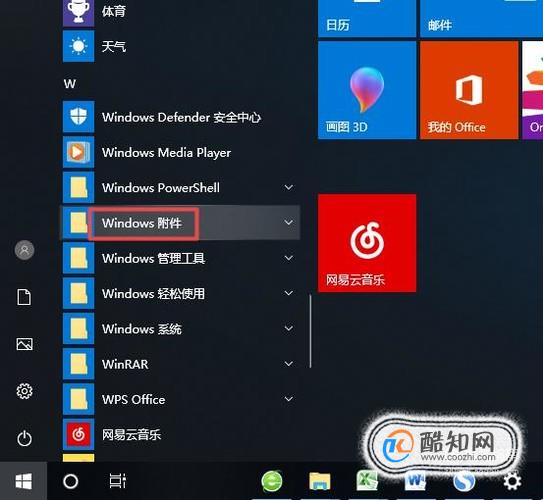Click the Windows Start button
Viewport: 543px width, 500px height.
(x=24, y=481)
